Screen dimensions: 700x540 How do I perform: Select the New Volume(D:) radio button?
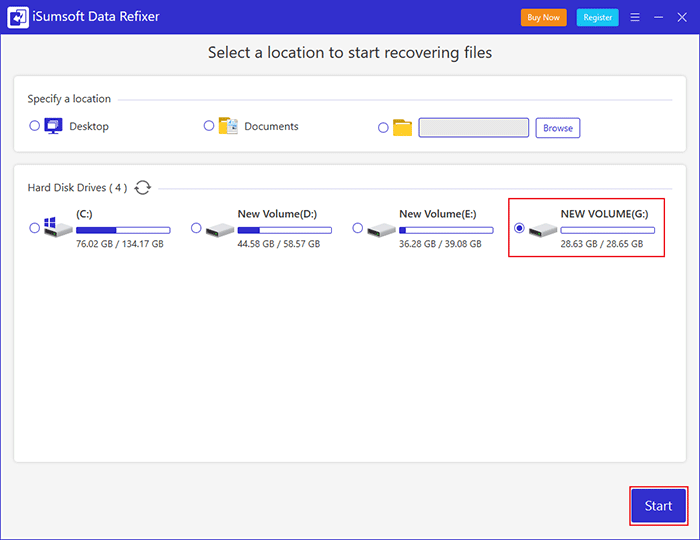coord(196,228)
